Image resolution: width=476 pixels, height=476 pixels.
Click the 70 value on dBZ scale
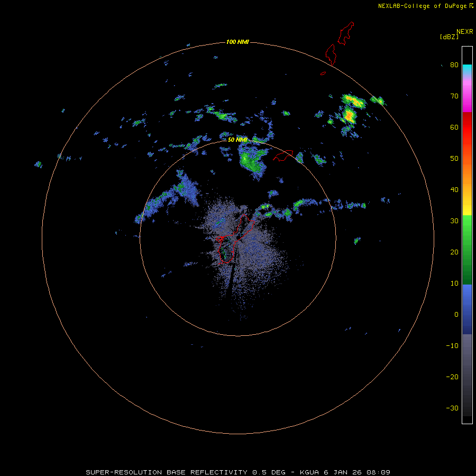click(x=454, y=96)
